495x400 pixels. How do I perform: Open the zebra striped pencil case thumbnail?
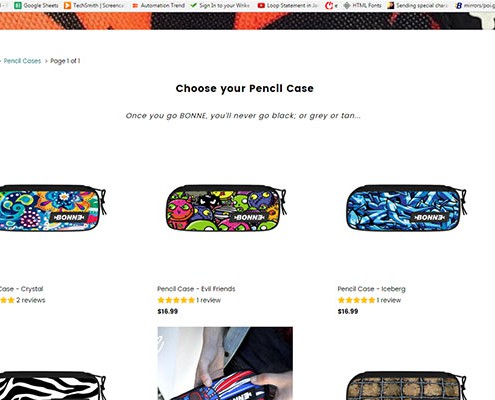tap(53, 386)
